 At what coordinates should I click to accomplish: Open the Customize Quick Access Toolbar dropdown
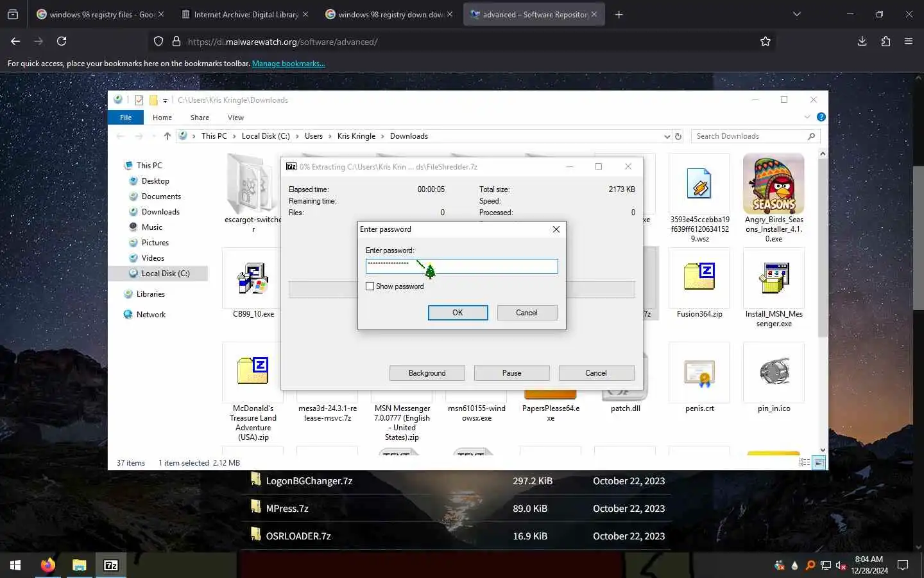tap(165, 100)
